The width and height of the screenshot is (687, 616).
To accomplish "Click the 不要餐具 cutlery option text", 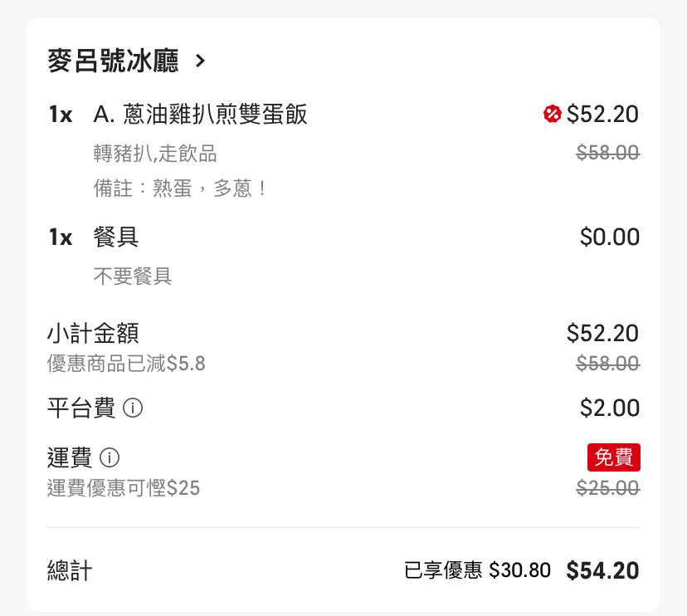I will point(133,276).
